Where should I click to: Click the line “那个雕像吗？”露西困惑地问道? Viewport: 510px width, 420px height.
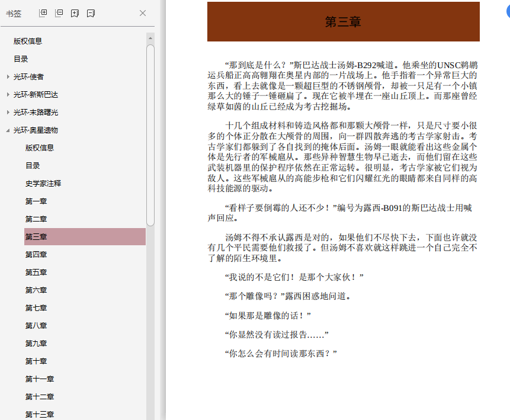pos(287,296)
